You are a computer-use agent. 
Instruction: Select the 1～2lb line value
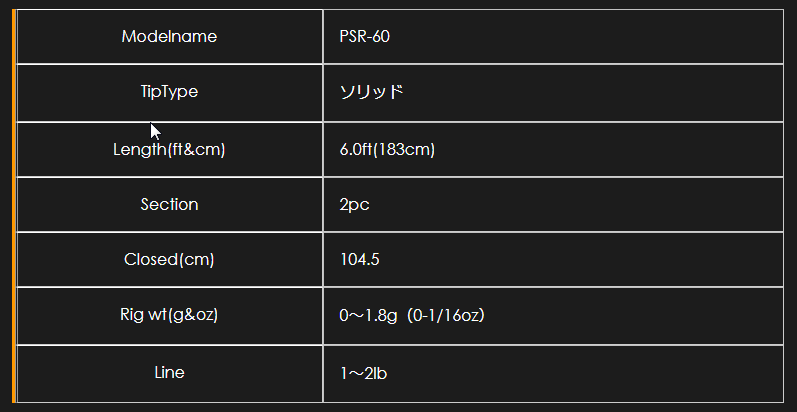point(363,374)
